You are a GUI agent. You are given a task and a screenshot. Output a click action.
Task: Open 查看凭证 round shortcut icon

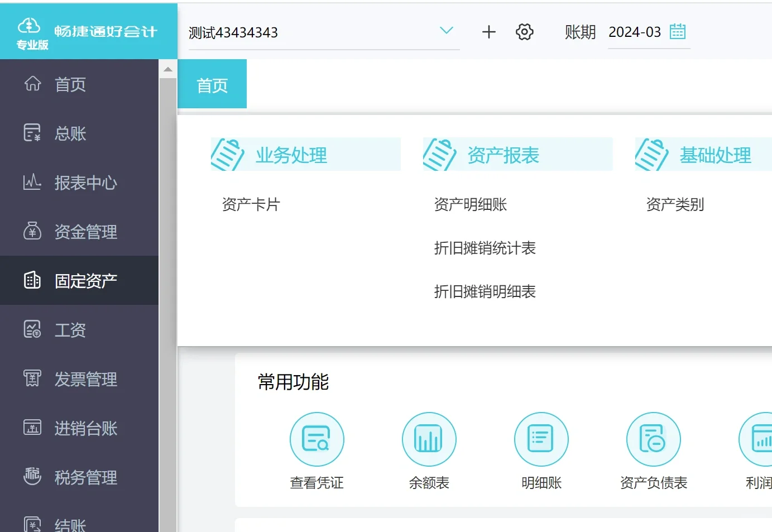[317, 439]
